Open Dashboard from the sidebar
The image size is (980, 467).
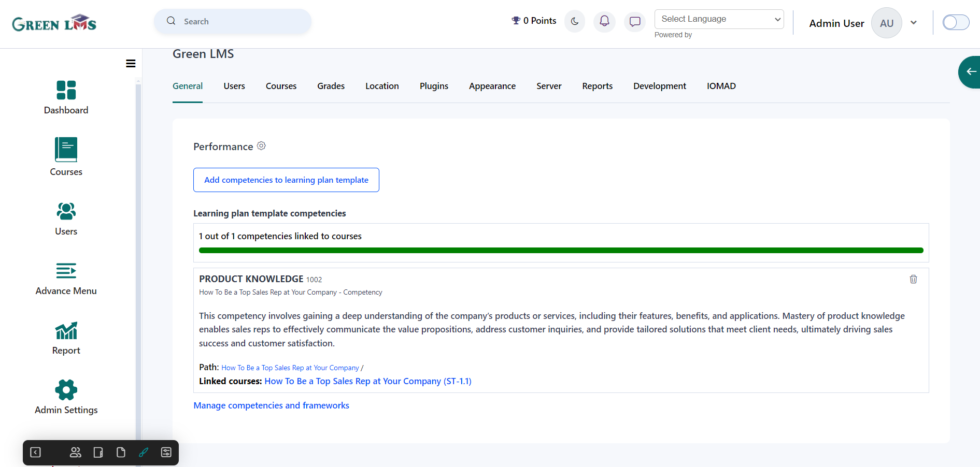[x=66, y=97]
